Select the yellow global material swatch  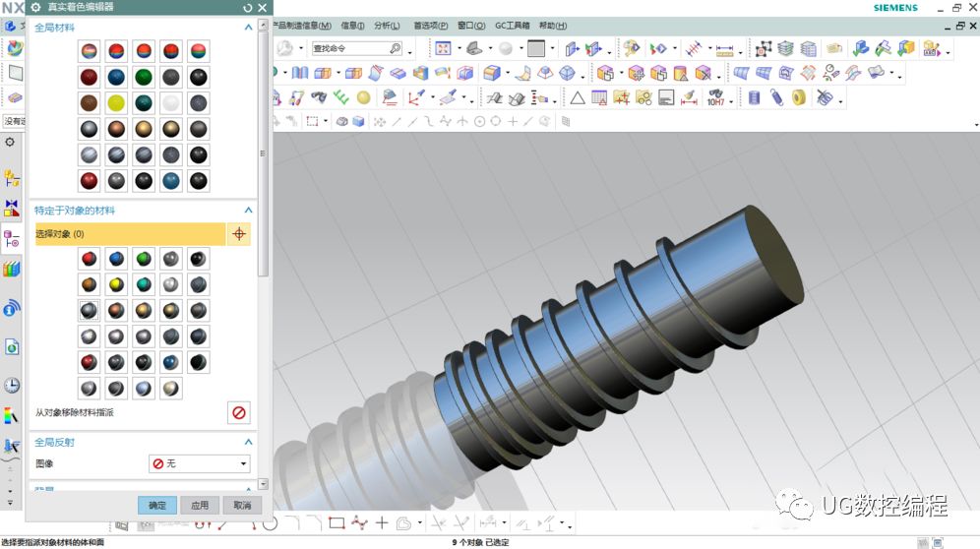[116, 103]
